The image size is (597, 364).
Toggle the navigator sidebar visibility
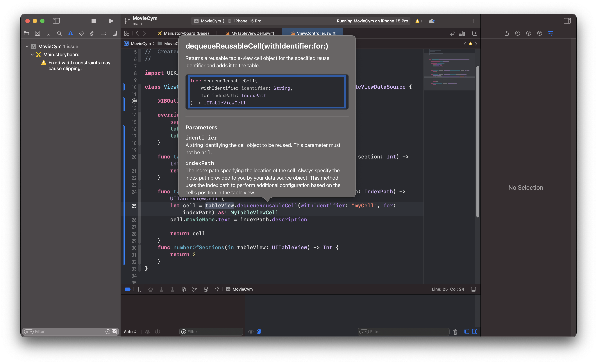point(56,21)
